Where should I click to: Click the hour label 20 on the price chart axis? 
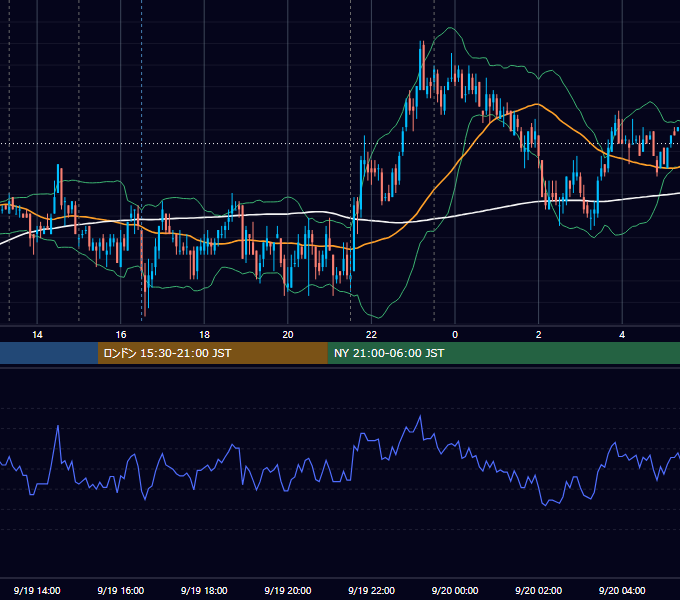(x=288, y=335)
